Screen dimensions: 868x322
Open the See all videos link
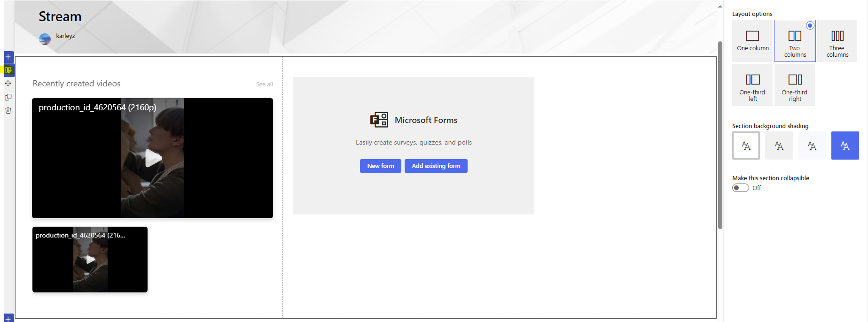pos(265,84)
